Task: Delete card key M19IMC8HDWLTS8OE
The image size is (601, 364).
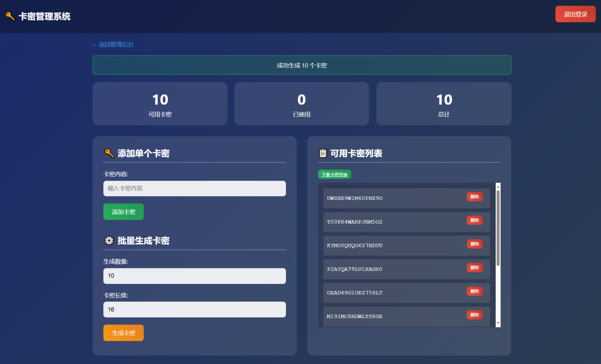Action: pos(475,315)
